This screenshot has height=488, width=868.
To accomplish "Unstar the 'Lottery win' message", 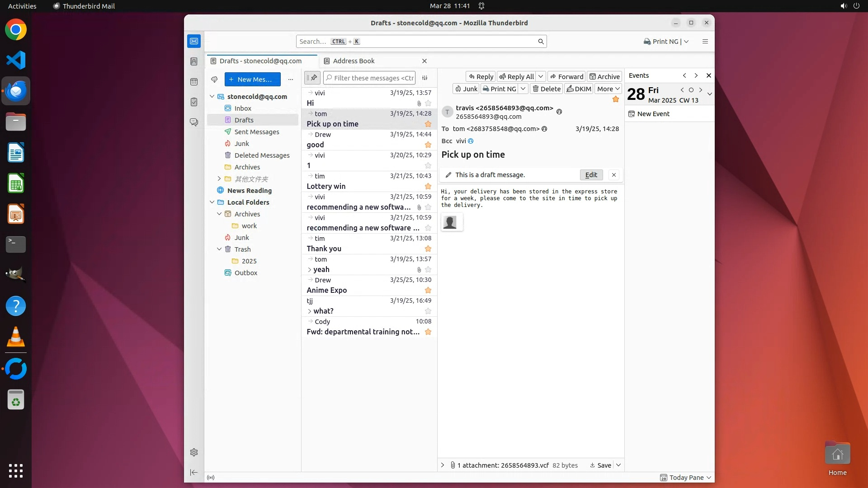I will [428, 187].
